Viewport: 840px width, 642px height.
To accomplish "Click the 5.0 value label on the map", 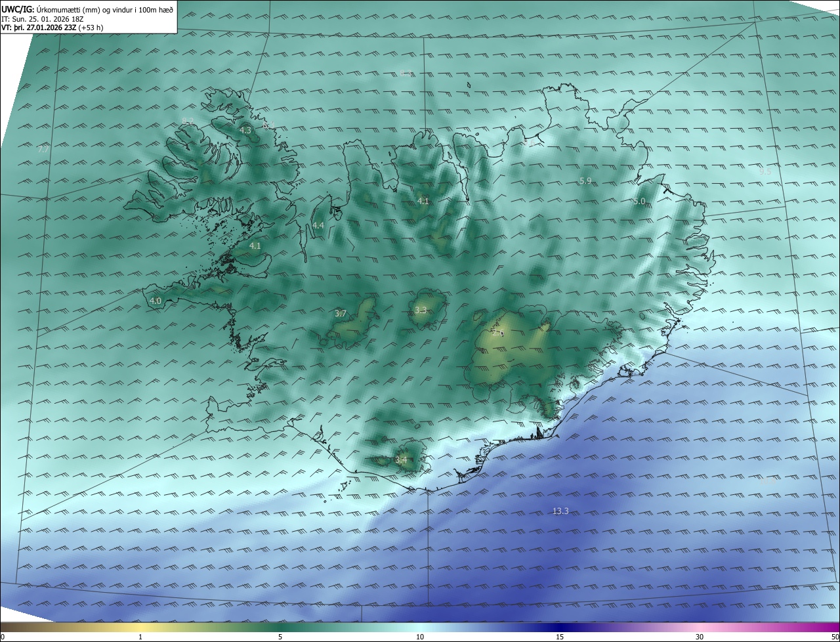I will coord(640,201).
